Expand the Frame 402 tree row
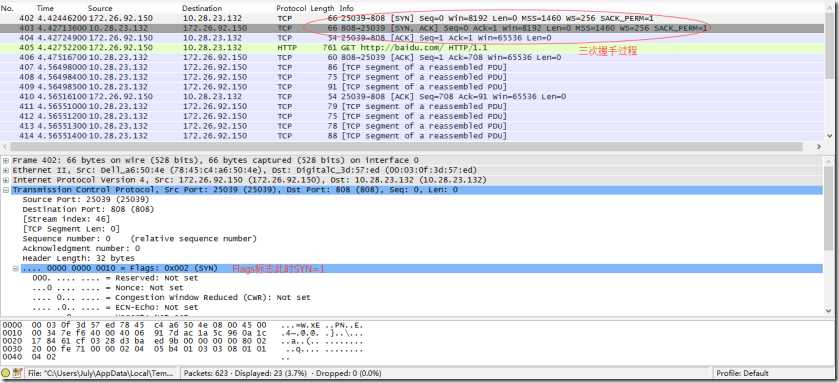Screen dimensions: 839x383 [6, 160]
